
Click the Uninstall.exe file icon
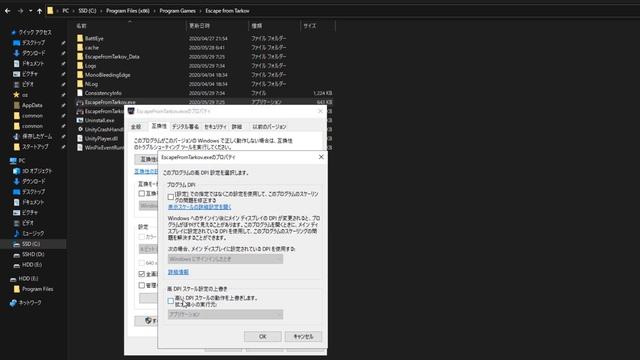click(80, 120)
